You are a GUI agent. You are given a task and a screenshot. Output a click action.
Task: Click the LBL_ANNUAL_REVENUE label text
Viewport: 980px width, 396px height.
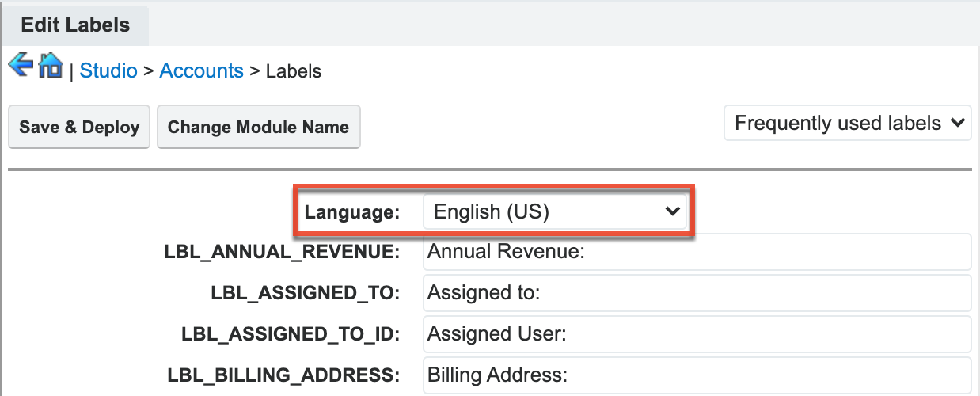coord(282,253)
